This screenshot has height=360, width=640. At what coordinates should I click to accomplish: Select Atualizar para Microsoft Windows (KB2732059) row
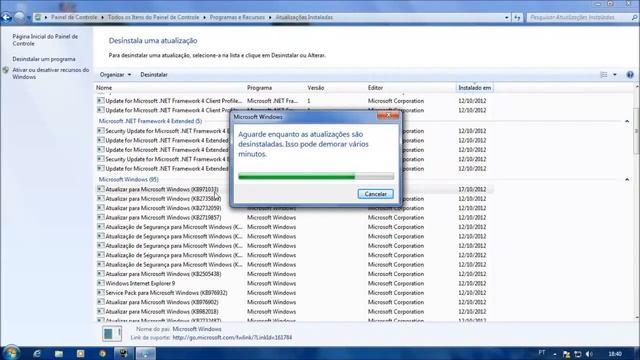[295, 208]
